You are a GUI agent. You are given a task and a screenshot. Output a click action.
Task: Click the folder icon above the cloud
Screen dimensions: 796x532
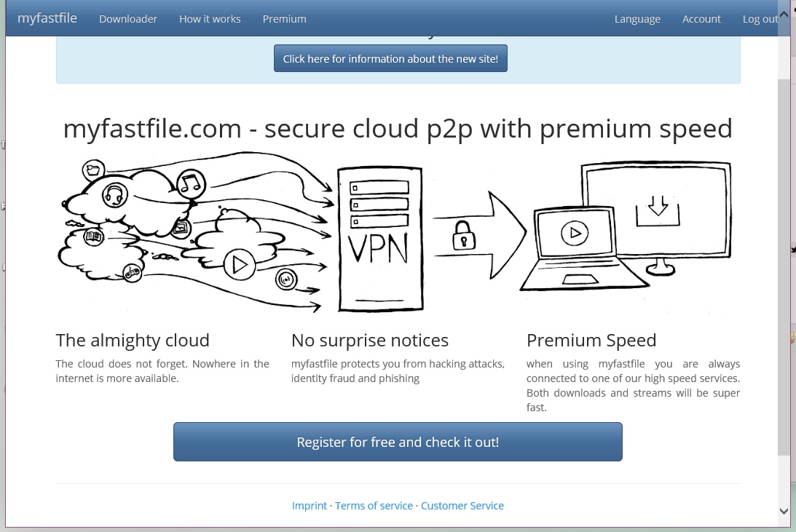[93, 170]
